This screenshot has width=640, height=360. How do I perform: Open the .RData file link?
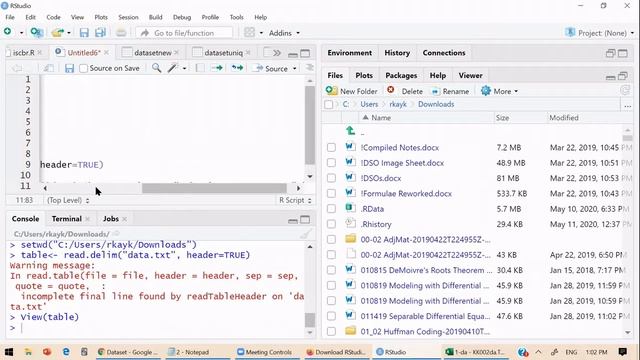tap(372, 209)
